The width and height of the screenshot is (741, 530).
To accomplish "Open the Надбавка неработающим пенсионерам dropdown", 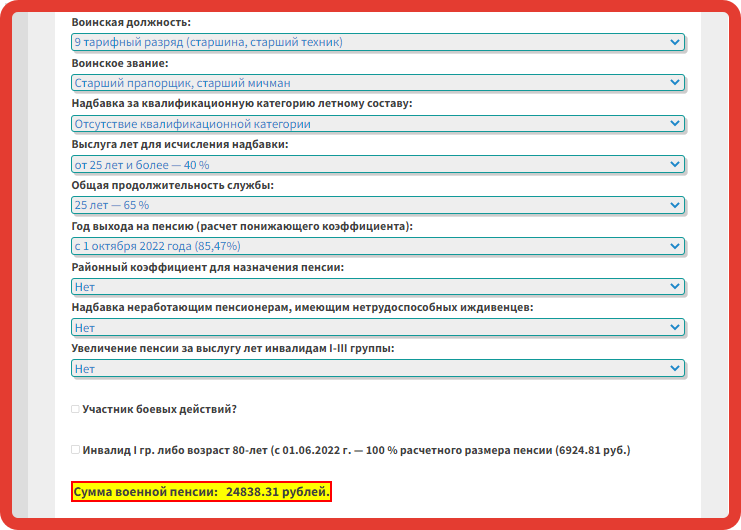I will click(x=378, y=327).
